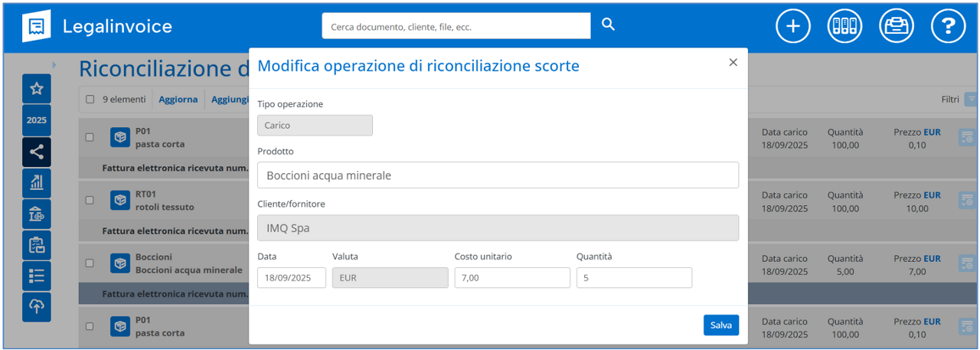This screenshot has height=350, width=980.
Task: Click the plus add-new icon in header
Action: tap(793, 26)
